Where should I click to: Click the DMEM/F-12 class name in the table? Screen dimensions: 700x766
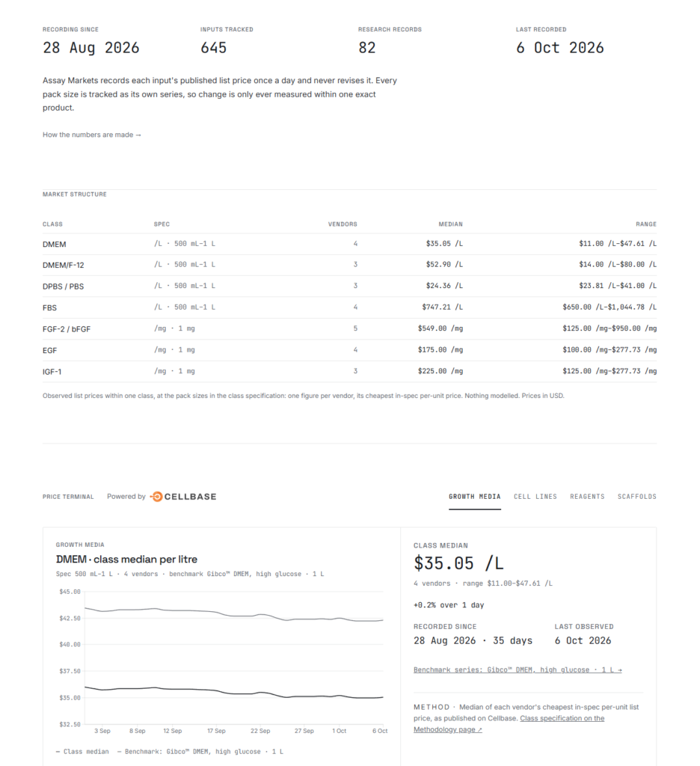click(x=63, y=266)
